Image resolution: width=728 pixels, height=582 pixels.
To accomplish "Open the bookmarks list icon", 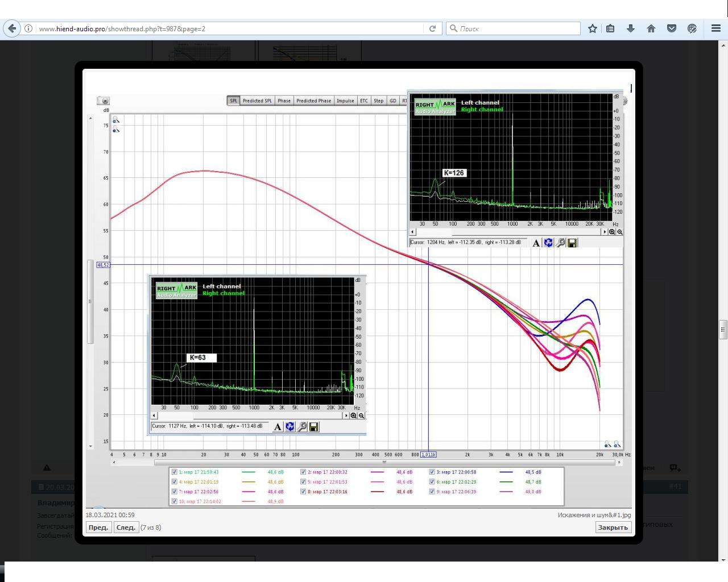I will tap(610, 28).
